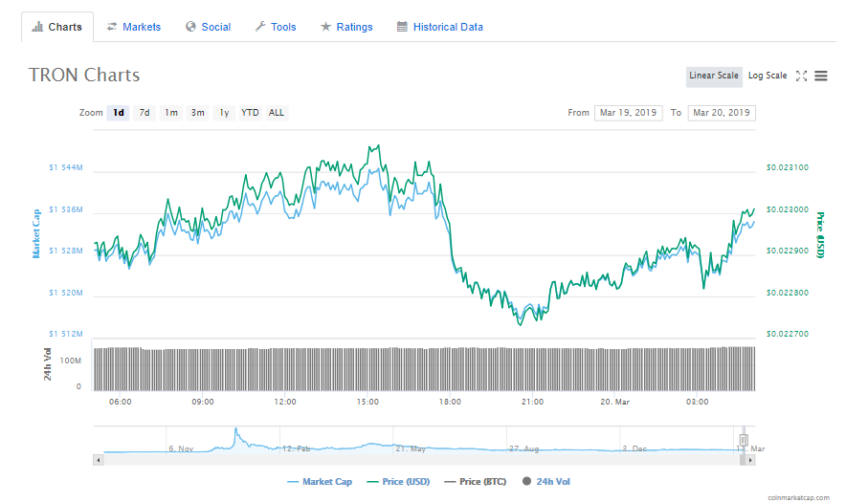Click the coinmarketcap.com credit text

798,498
